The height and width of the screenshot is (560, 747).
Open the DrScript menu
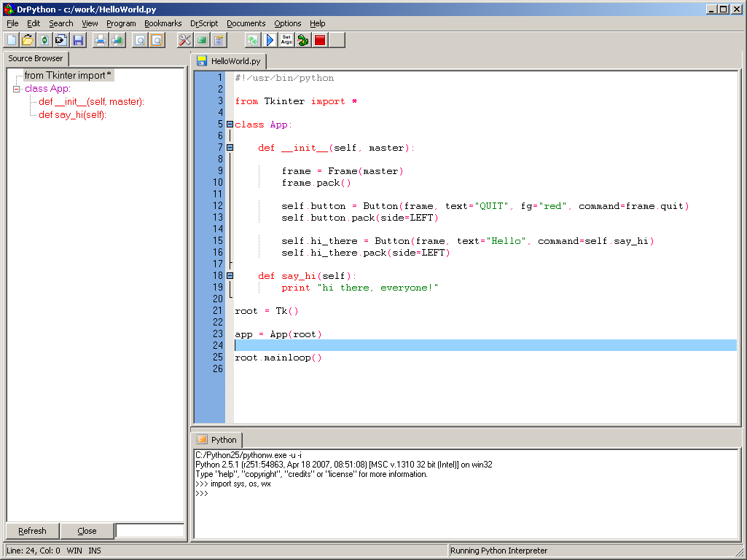point(204,23)
